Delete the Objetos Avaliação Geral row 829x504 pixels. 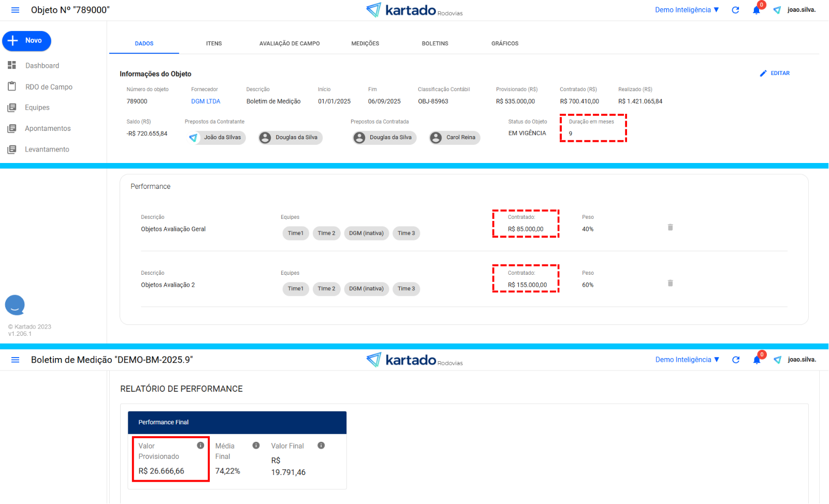[x=670, y=227]
